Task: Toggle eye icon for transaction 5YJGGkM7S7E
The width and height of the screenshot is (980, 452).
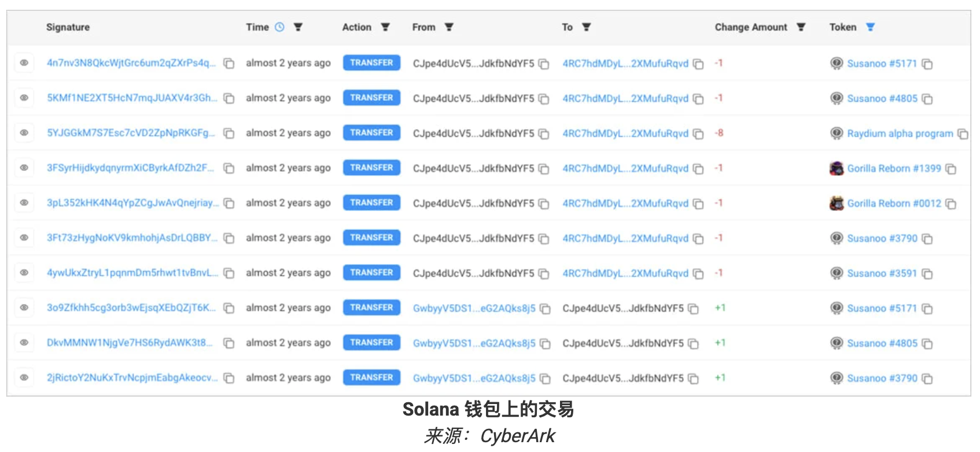Action: (x=24, y=133)
